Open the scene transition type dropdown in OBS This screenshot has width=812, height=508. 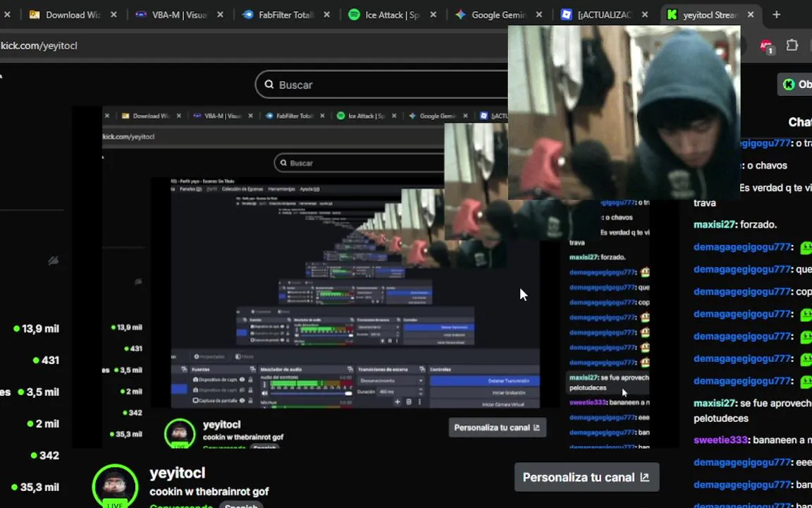pyautogui.click(x=391, y=380)
